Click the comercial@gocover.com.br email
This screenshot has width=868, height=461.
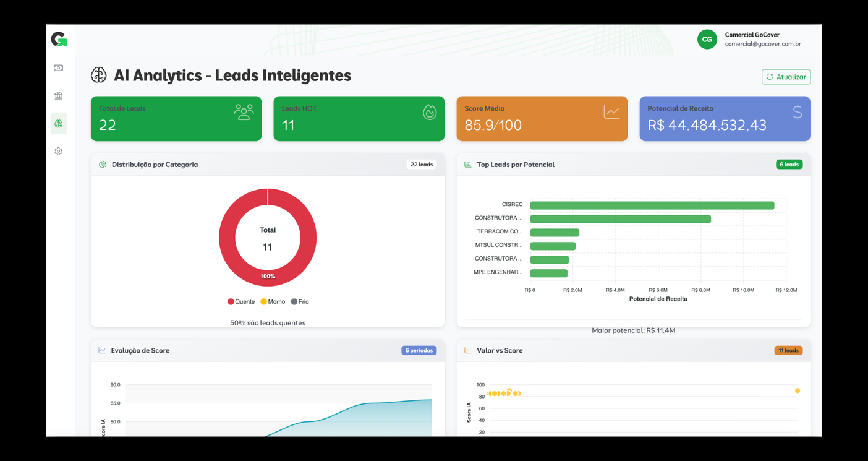762,44
